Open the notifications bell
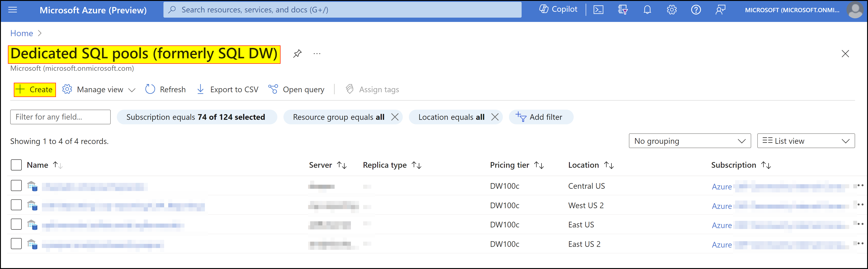Screen dimensions: 868x269 (x=647, y=10)
